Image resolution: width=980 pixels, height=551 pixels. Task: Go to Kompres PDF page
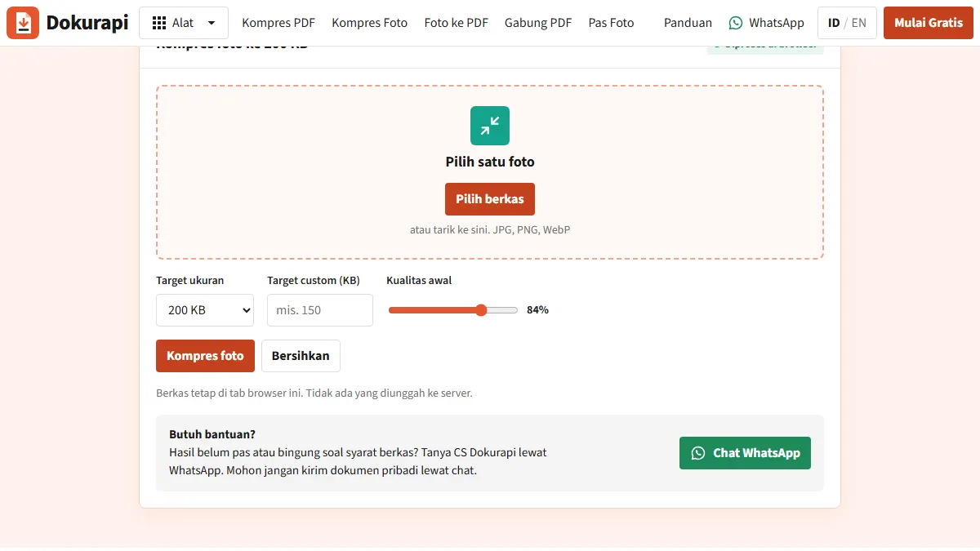pyautogui.click(x=278, y=23)
